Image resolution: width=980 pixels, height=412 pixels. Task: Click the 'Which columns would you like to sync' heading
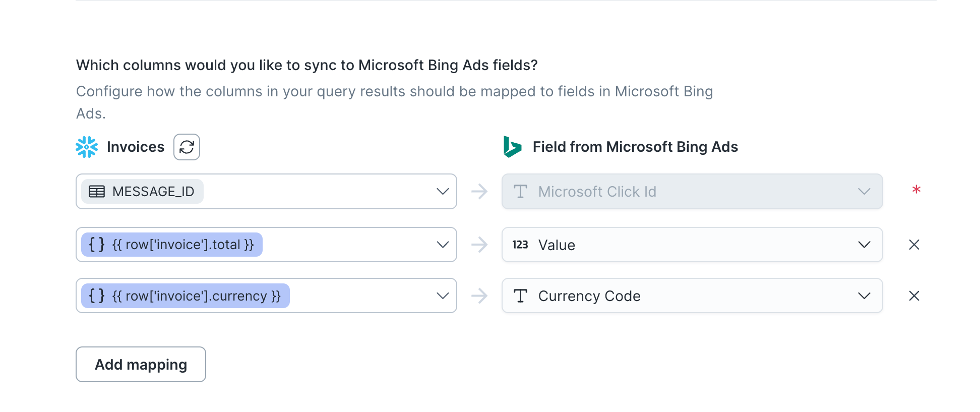(x=307, y=65)
